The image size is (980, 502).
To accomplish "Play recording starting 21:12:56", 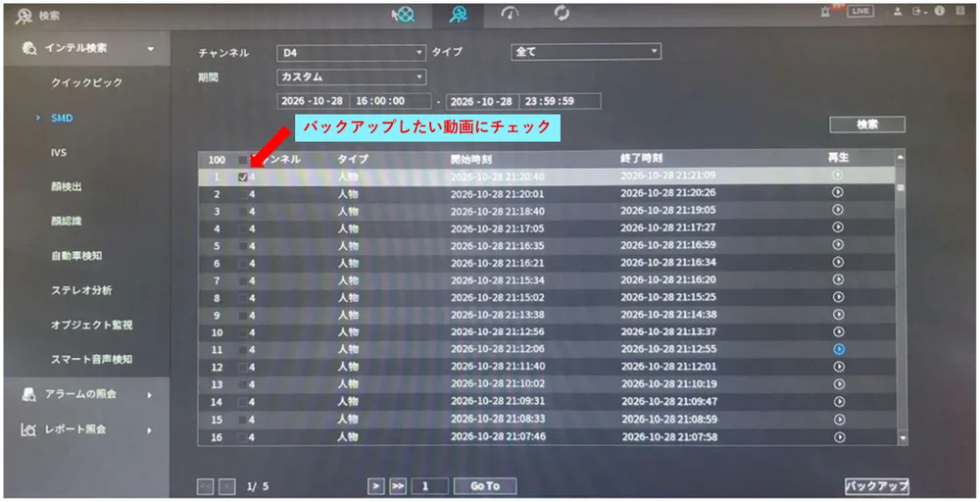I will tap(838, 332).
